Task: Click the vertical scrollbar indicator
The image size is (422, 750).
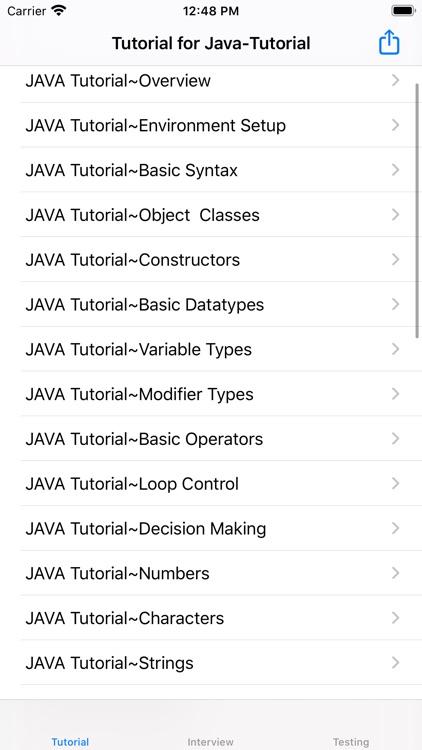Action: pyautogui.click(x=418, y=211)
